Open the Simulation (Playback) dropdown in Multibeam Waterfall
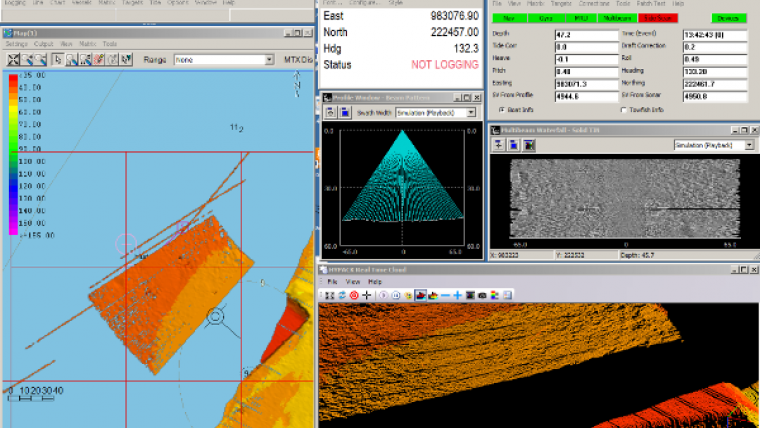This screenshot has height=428, width=760. [x=750, y=145]
